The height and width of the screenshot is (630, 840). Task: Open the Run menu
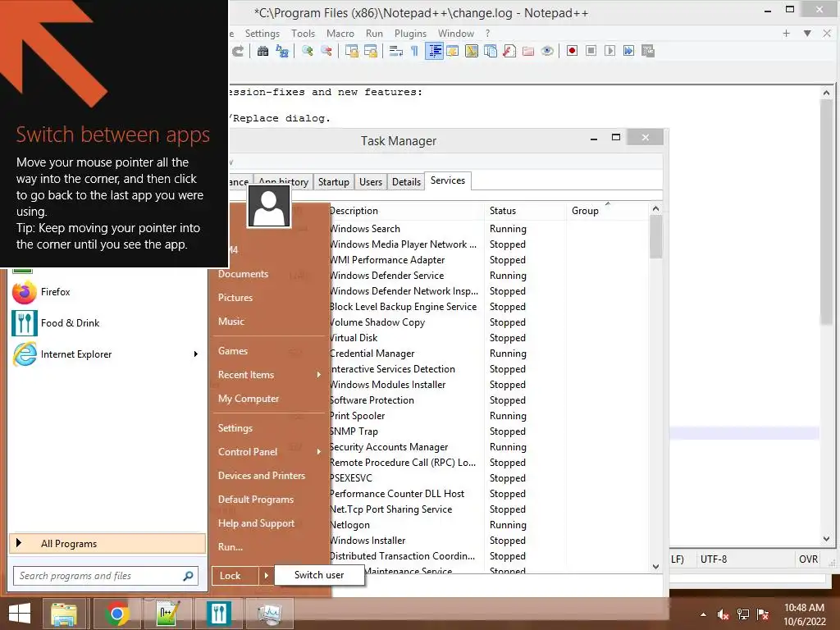point(374,33)
